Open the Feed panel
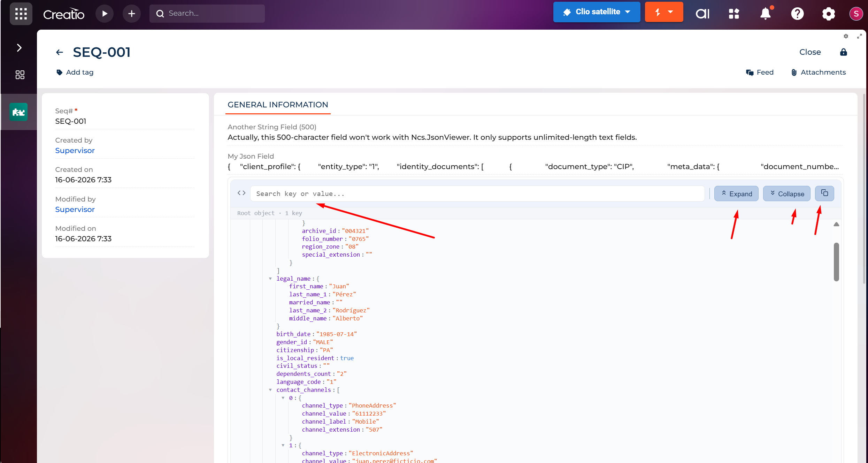The image size is (868, 463). 760,72
